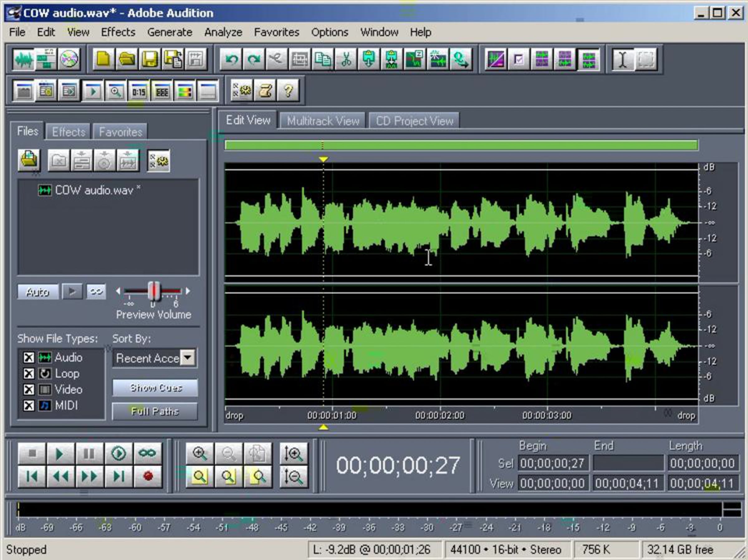
Task: Click the Save floppy disk icon
Action: pyautogui.click(x=150, y=59)
